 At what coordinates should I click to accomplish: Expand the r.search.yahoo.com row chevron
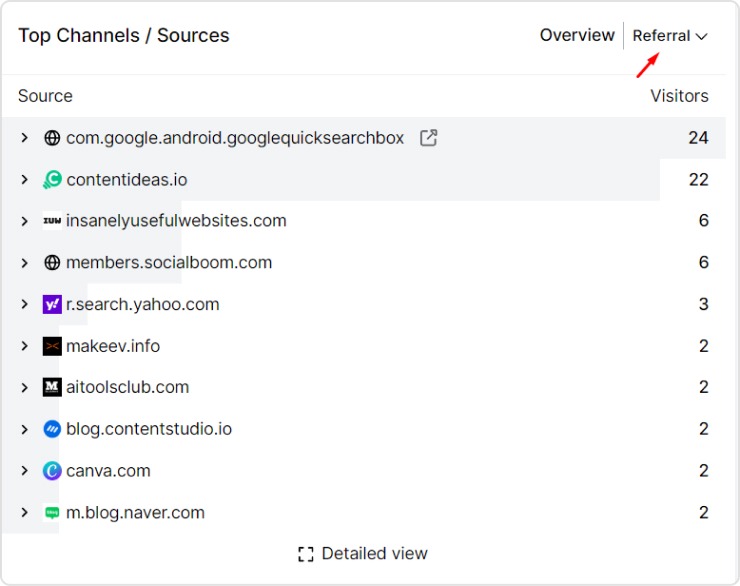pos(25,305)
